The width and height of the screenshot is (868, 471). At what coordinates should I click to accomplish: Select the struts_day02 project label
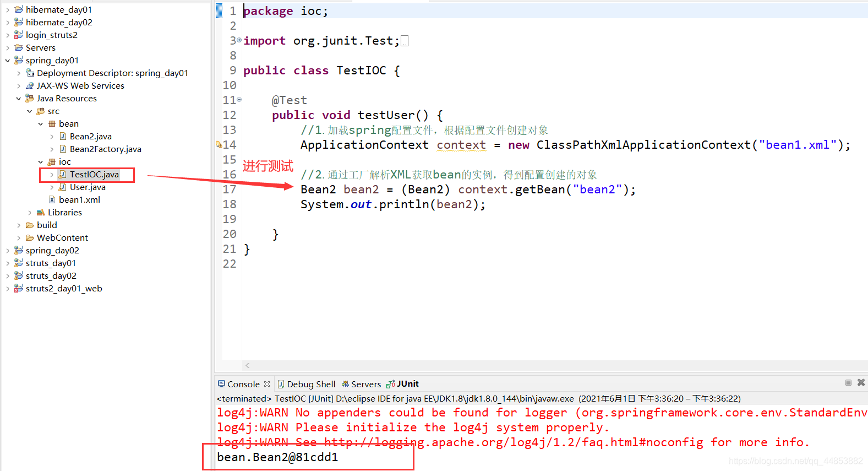[x=51, y=275]
